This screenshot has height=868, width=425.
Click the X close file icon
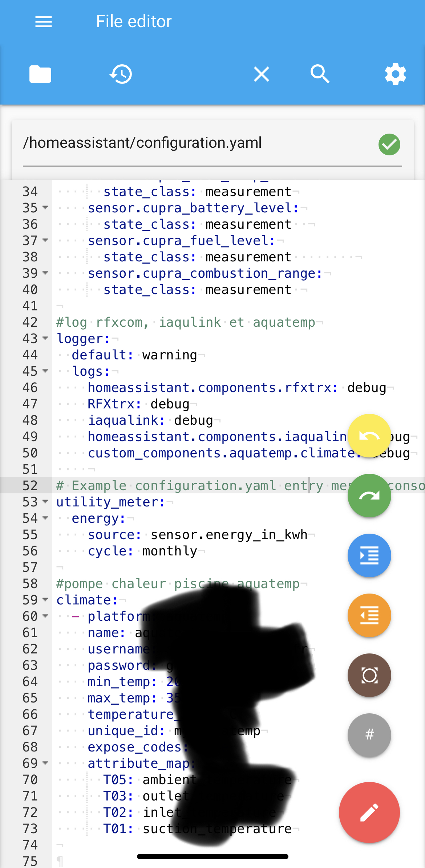pyautogui.click(x=262, y=74)
